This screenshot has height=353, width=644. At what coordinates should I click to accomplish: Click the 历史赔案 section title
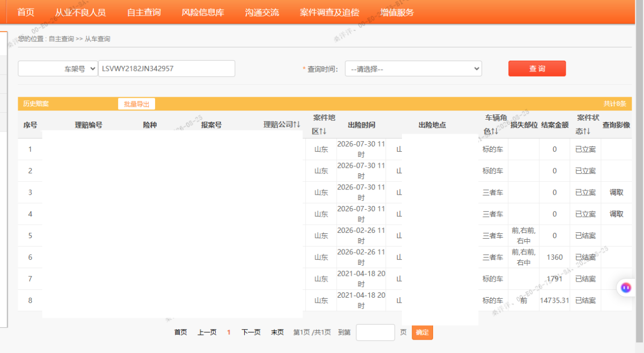[x=35, y=104]
